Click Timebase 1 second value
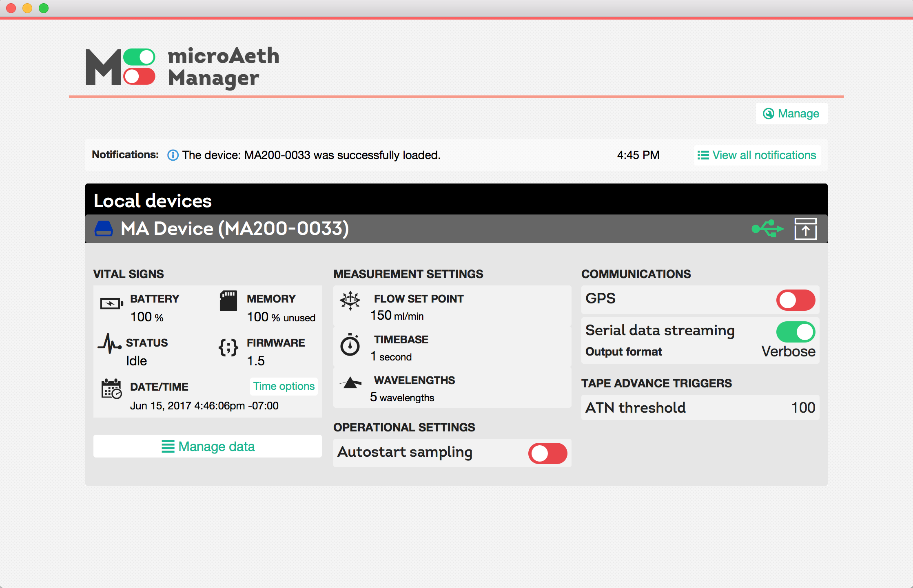This screenshot has height=588, width=913. pos(391,356)
